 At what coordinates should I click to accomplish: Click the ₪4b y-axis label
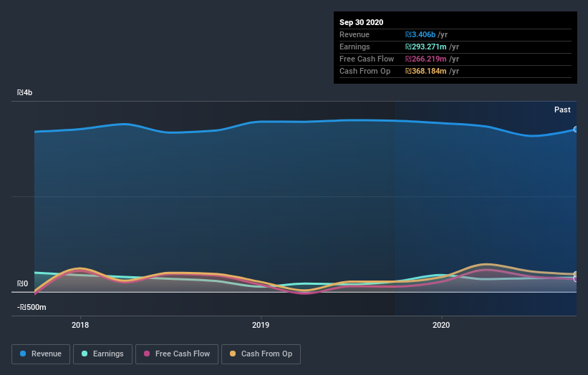(x=25, y=92)
